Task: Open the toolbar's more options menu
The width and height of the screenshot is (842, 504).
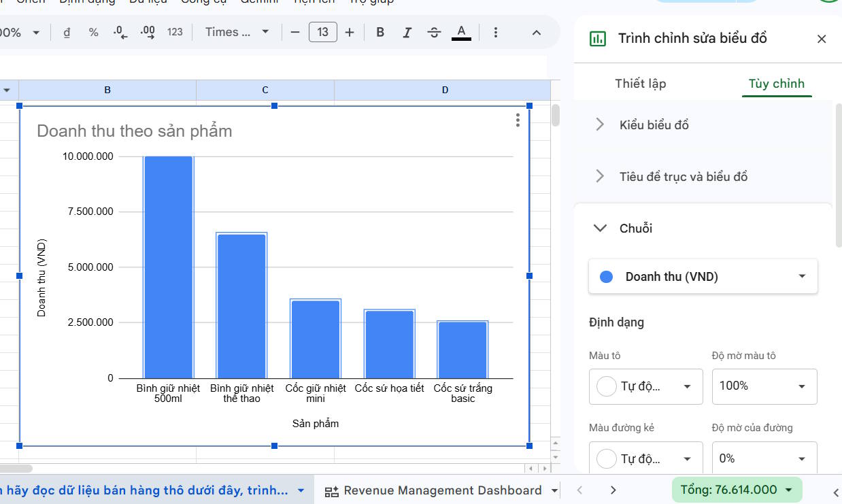Action: [x=496, y=32]
